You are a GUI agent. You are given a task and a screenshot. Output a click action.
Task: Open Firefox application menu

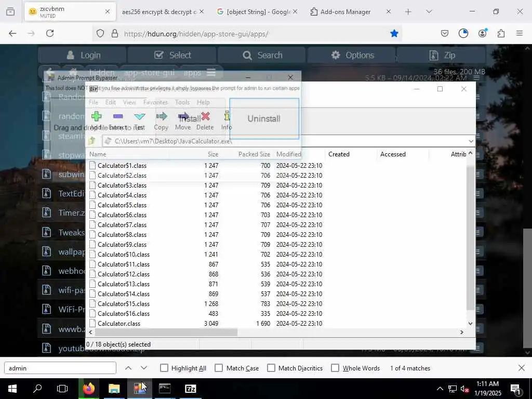point(520,33)
